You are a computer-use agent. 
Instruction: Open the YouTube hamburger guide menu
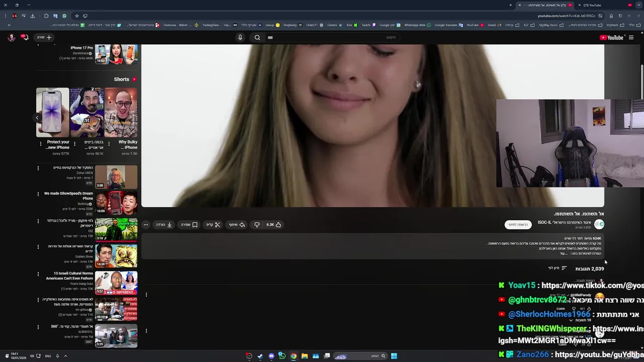click(x=631, y=37)
